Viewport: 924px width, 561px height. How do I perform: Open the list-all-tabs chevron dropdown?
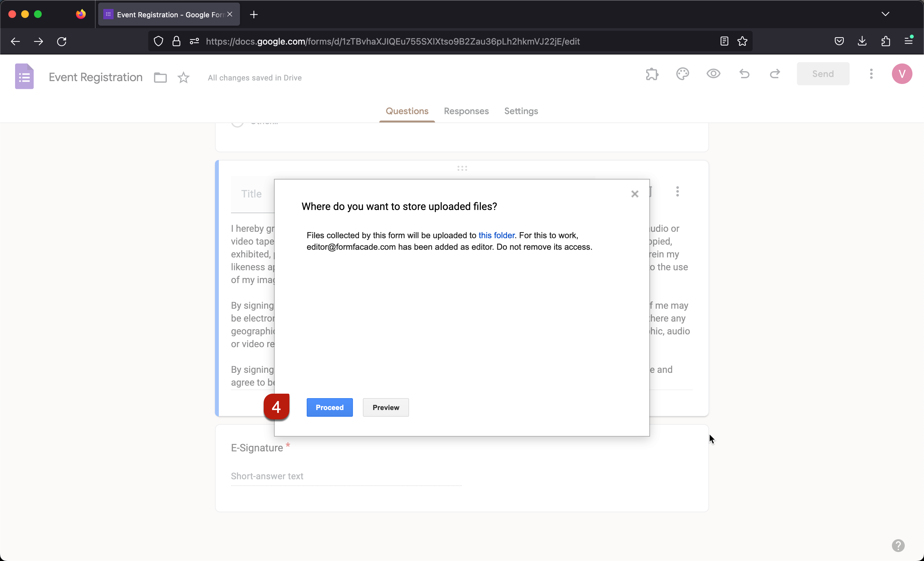click(x=886, y=14)
